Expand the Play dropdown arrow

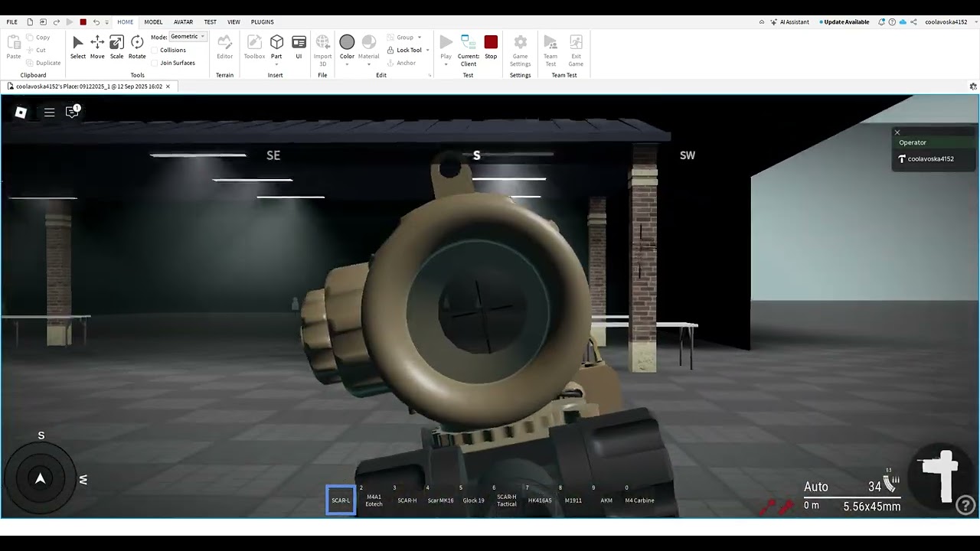(446, 64)
